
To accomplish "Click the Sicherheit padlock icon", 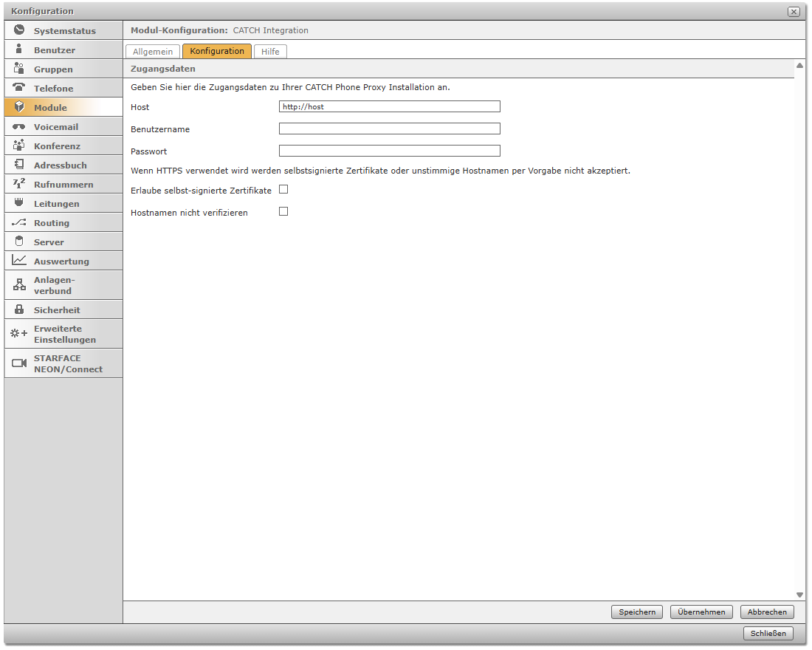I will 19,309.
